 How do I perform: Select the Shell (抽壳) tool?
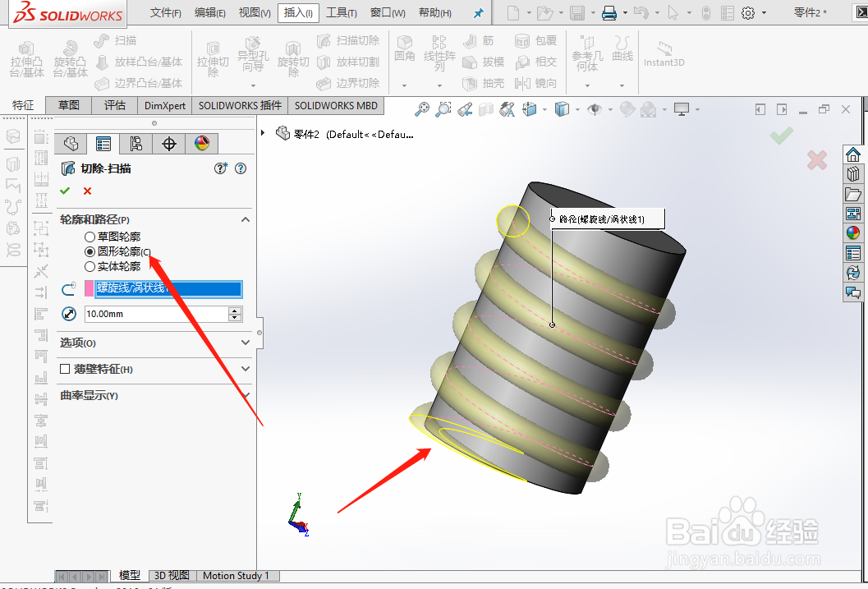click(x=483, y=83)
